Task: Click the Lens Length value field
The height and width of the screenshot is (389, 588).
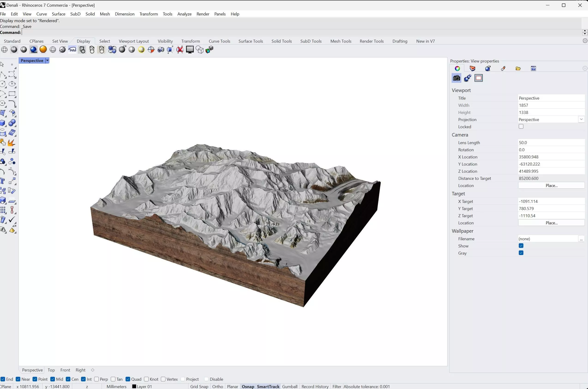Action: point(551,143)
